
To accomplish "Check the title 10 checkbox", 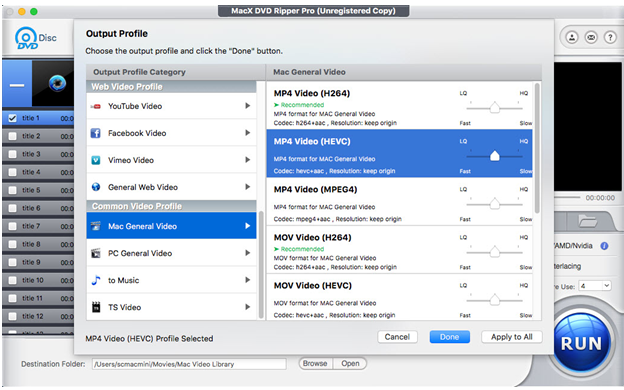I will tap(12, 280).
